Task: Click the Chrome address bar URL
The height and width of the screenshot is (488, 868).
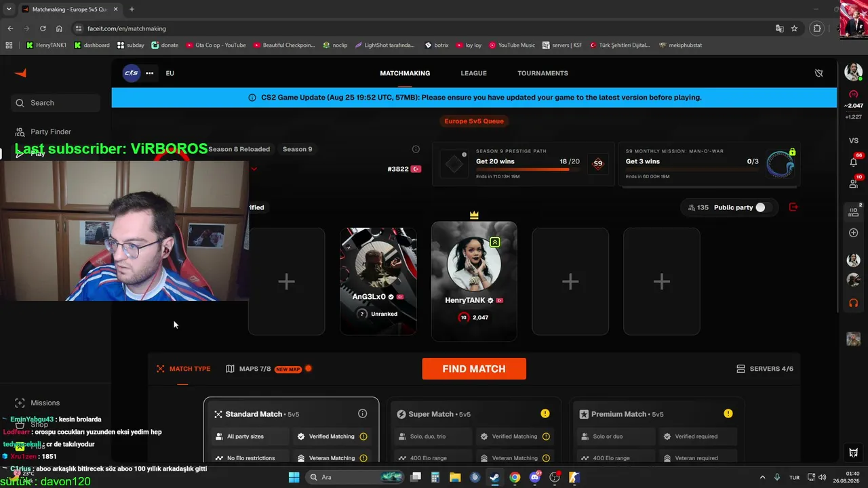Action: tap(127, 28)
